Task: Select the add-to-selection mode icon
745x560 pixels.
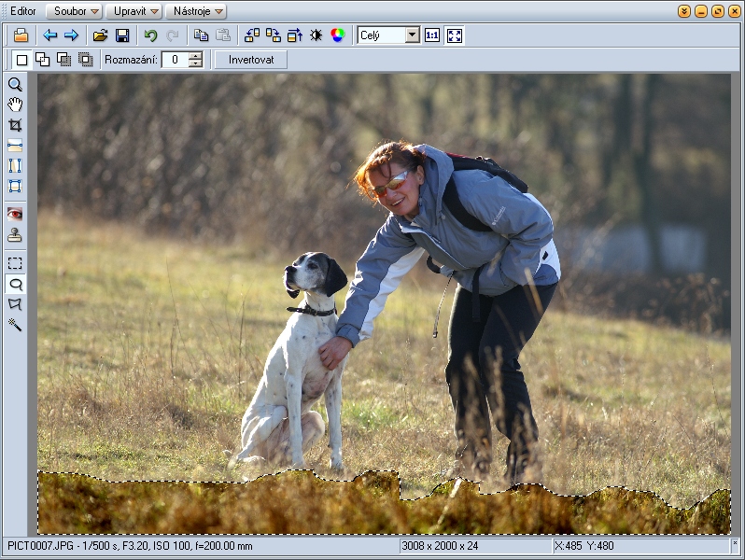Action: (43, 60)
